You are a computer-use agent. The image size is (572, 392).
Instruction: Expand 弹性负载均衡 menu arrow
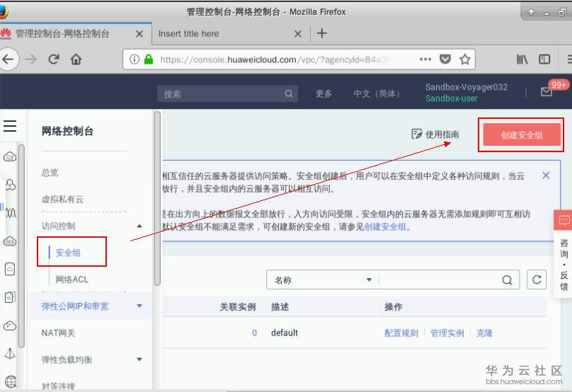(x=139, y=359)
